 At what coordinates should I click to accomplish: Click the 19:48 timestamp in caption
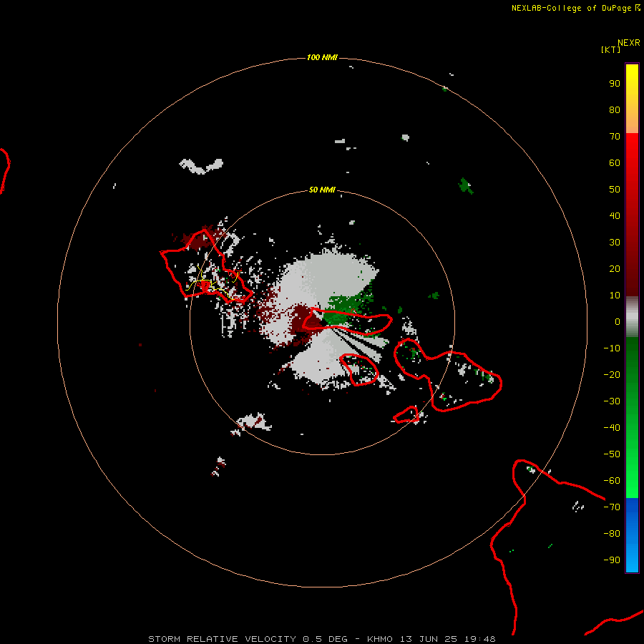click(480, 639)
